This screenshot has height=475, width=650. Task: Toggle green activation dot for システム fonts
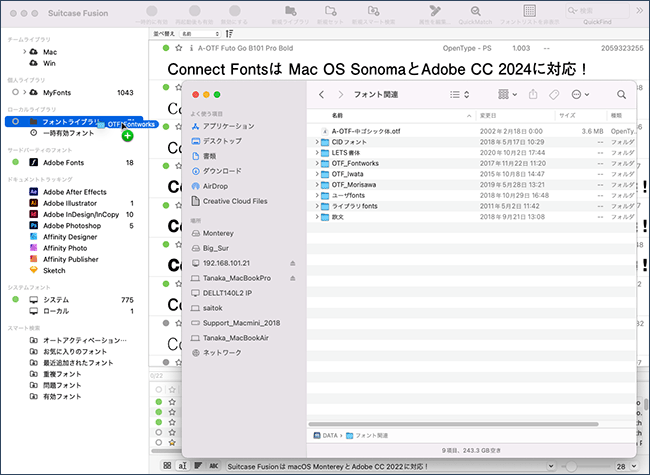(x=15, y=299)
